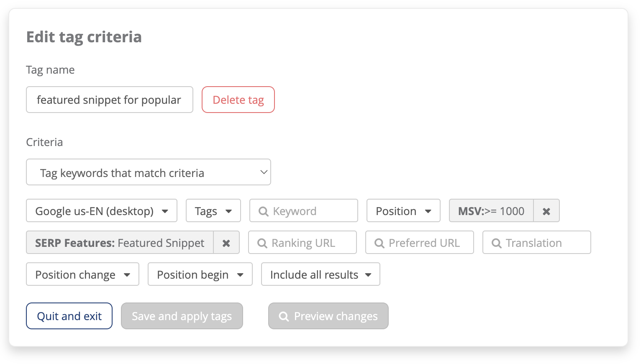
Task: Expand the Tags dropdown
Action: [x=213, y=211]
